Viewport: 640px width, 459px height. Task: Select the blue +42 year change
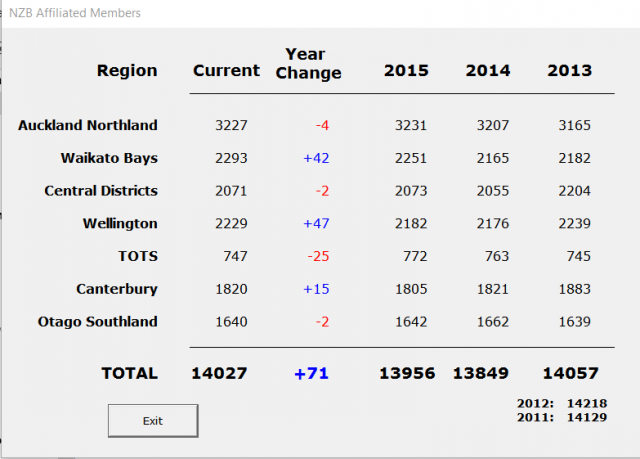pos(316,158)
